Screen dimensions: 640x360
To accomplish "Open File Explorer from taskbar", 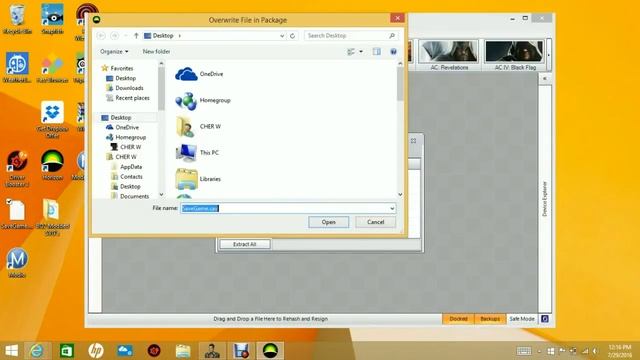I will pyautogui.click(x=183, y=351).
